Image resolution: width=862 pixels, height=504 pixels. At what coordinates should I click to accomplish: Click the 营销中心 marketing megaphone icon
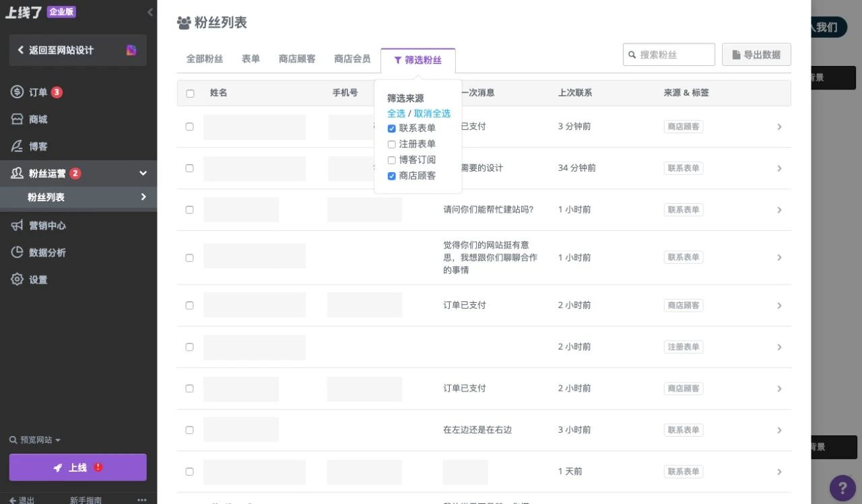click(17, 225)
